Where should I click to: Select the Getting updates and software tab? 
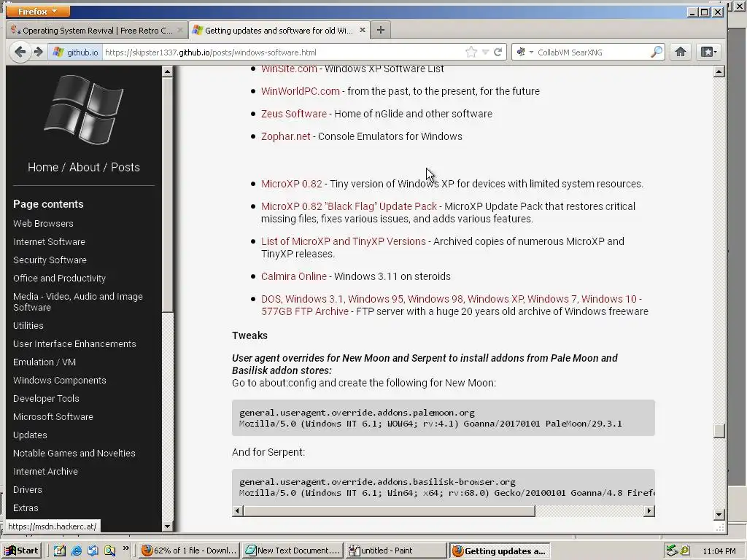click(x=279, y=30)
